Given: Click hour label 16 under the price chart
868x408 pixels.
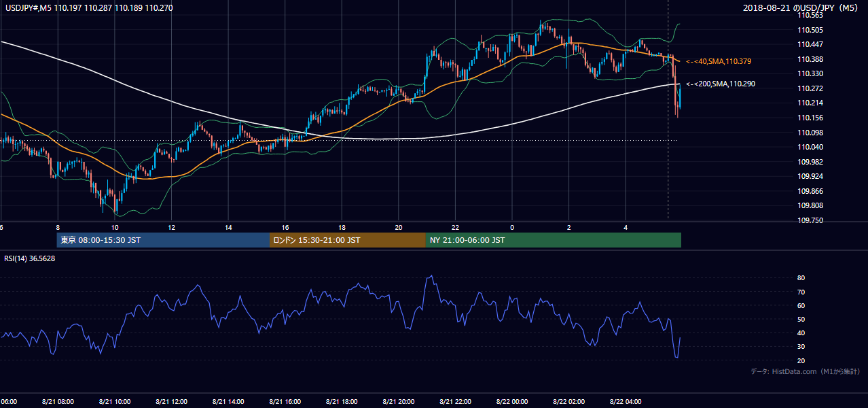Looking at the screenshot, I should click(285, 227).
